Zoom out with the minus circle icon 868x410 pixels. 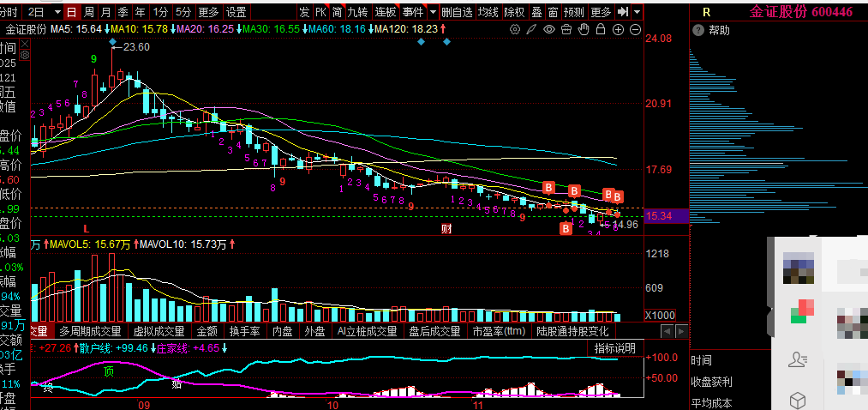click(636, 29)
